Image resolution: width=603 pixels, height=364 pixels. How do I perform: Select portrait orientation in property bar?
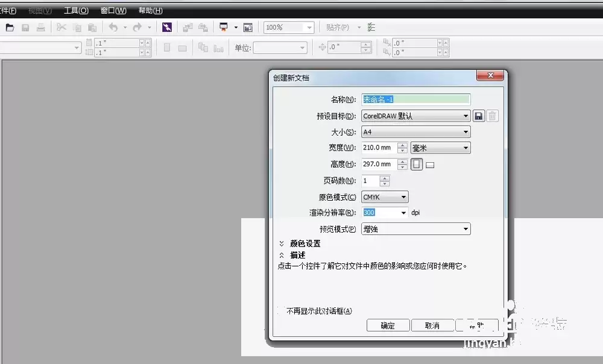[x=167, y=48]
